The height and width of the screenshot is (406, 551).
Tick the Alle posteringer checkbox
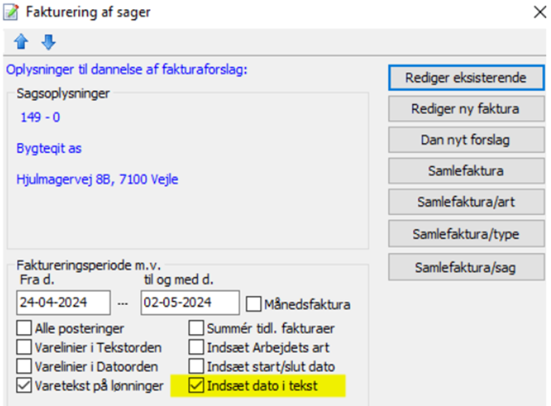(24, 328)
